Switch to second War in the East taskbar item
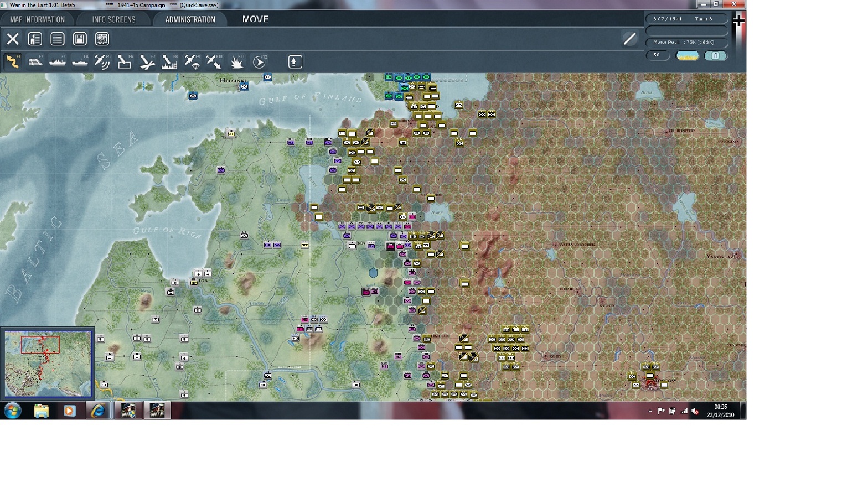Screen dimensions: 868x488 point(157,411)
